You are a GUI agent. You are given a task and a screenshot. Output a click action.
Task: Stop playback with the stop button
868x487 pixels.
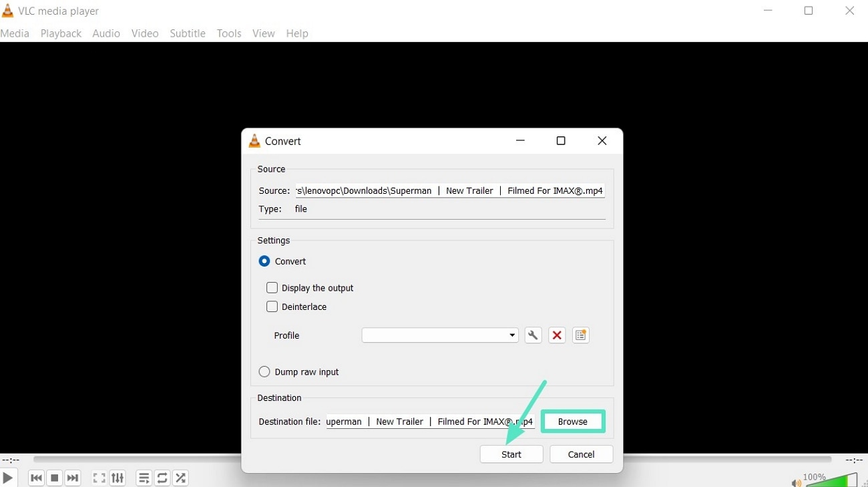click(x=55, y=478)
